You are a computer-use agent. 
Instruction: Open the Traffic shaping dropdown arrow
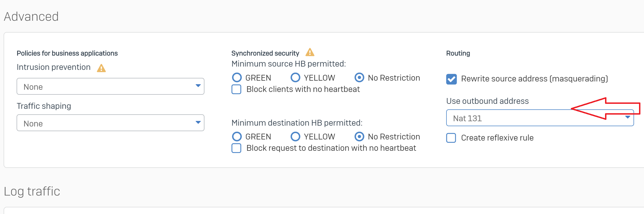(198, 122)
